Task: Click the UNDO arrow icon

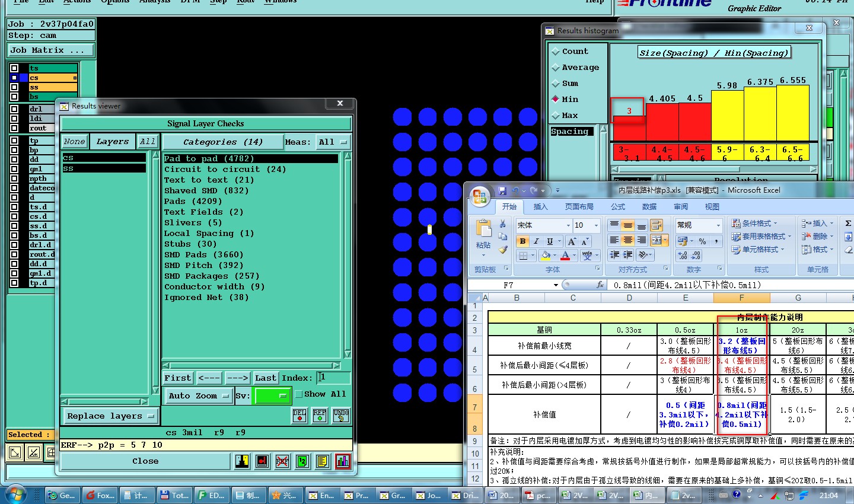Action: (x=341, y=415)
